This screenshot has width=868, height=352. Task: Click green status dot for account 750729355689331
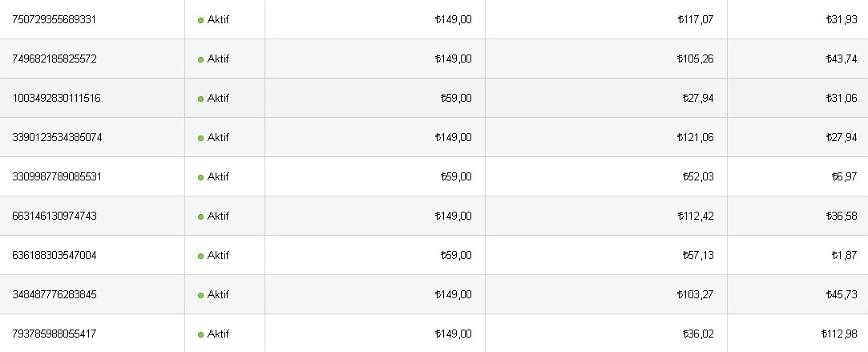(200, 21)
